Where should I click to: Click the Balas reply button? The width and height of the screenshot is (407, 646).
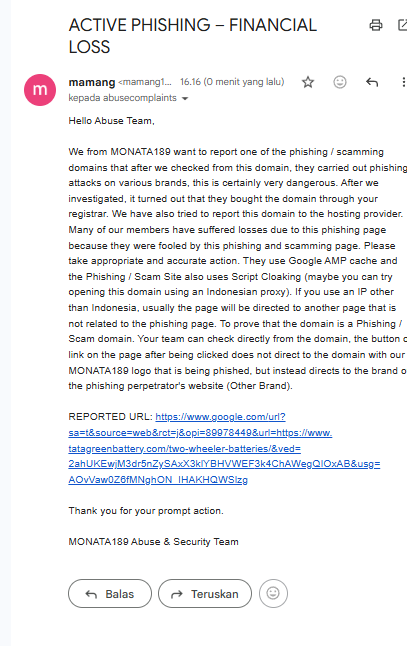(110, 593)
